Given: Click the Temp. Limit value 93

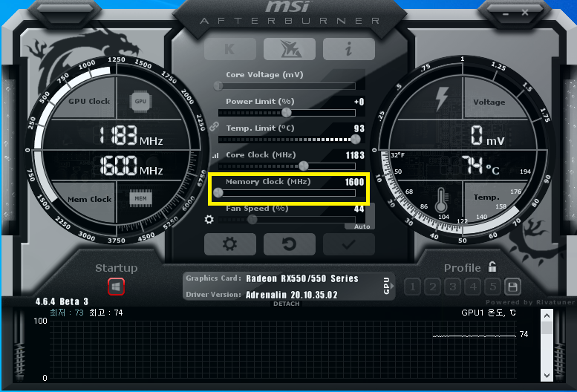Looking at the screenshot, I should (x=359, y=128).
